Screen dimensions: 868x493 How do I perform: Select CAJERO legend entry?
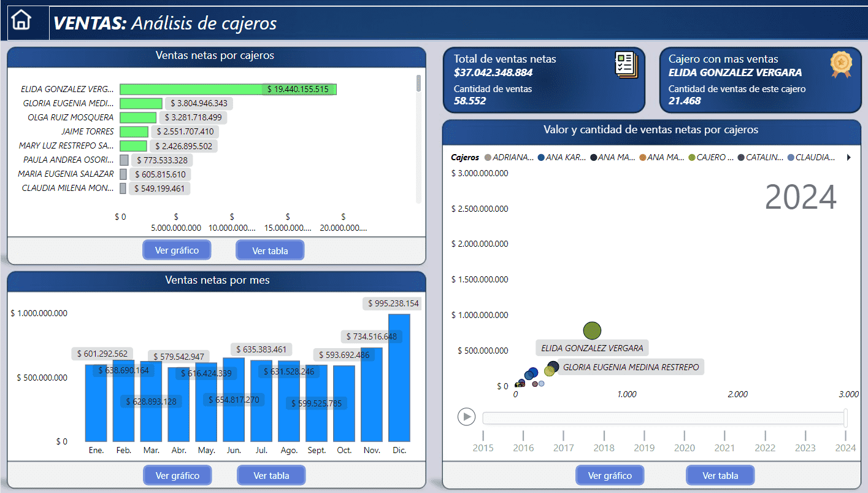click(x=712, y=158)
